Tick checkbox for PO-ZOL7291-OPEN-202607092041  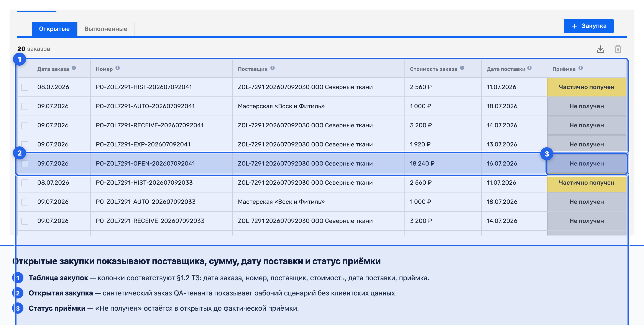point(25,164)
